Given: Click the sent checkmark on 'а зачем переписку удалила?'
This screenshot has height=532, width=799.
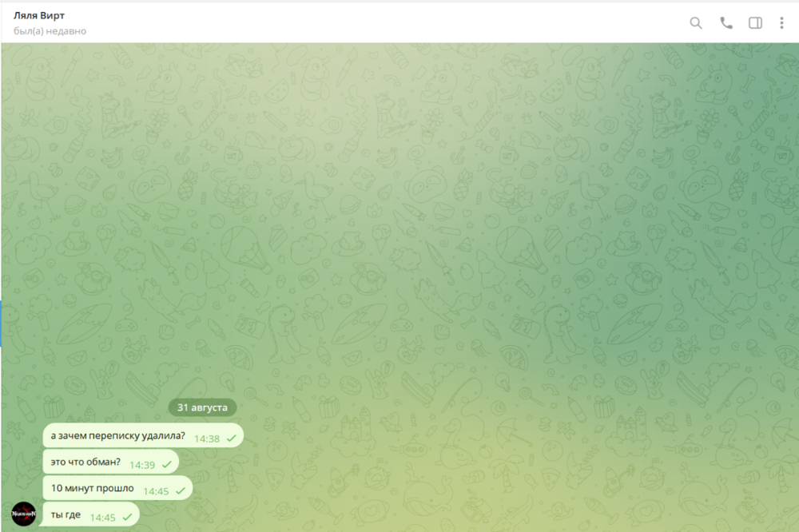Looking at the screenshot, I should (231, 438).
